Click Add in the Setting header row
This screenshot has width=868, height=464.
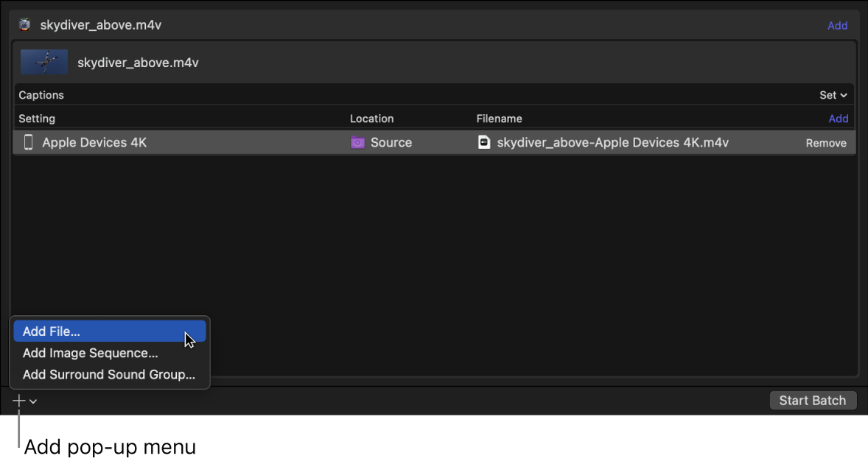(839, 119)
